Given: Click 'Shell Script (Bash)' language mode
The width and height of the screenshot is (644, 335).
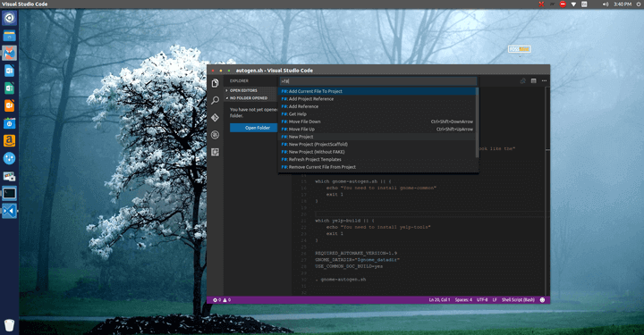Looking at the screenshot, I should [518, 300].
